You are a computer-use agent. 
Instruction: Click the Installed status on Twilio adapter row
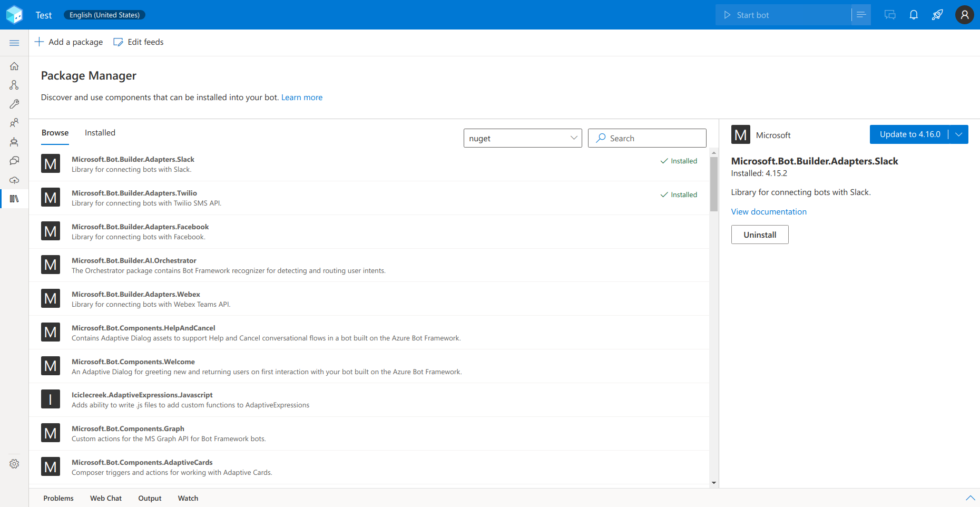point(679,195)
